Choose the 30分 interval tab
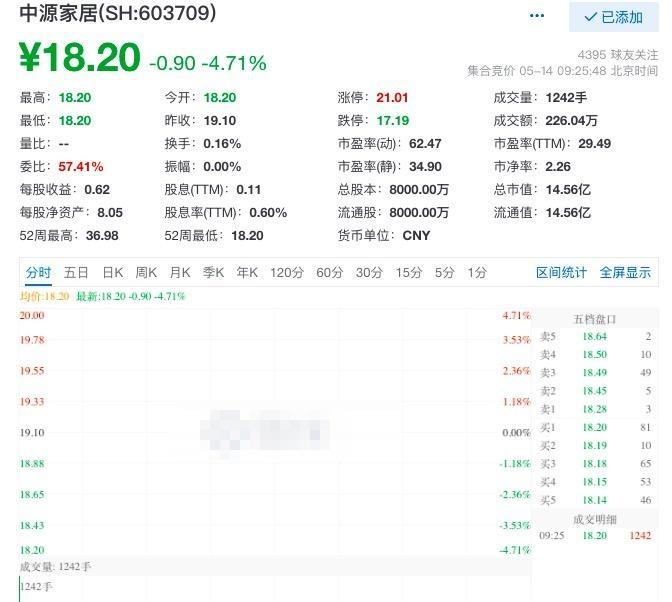The height and width of the screenshot is (602, 672). pyautogui.click(x=369, y=273)
